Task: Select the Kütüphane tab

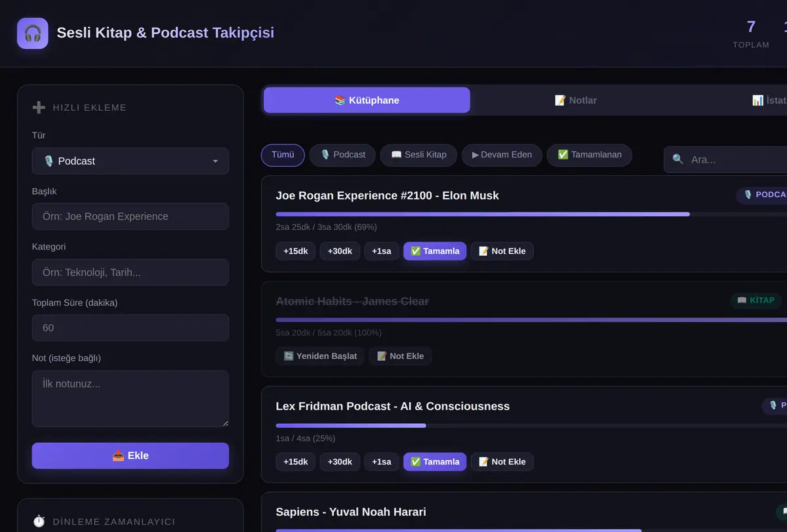Action: tap(367, 100)
